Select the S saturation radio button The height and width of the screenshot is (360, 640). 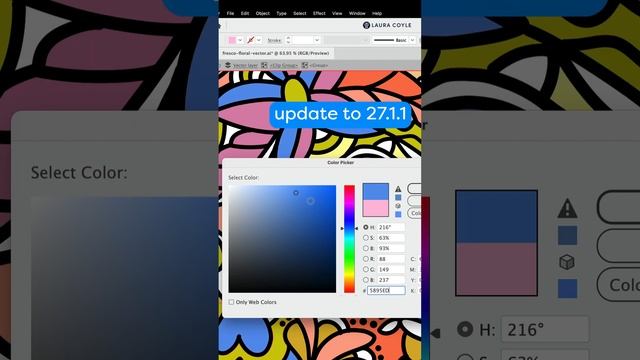tap(366, 238)
